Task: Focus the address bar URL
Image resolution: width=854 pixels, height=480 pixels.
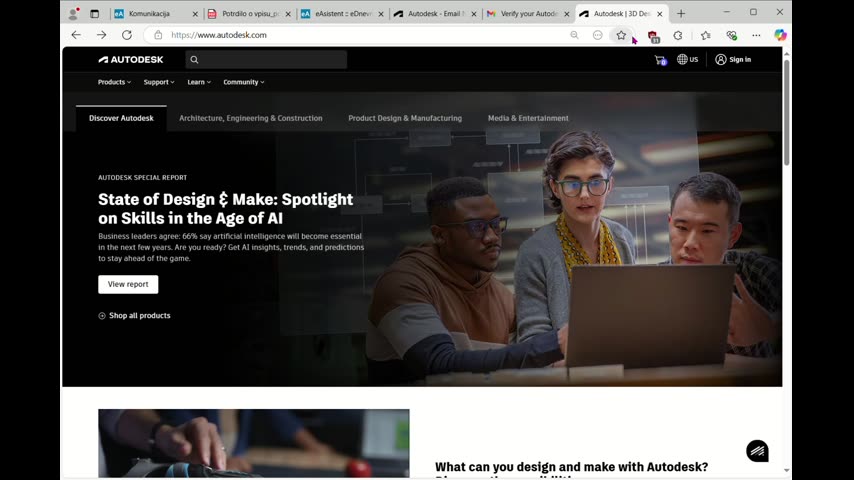Action: click(219, 35)
